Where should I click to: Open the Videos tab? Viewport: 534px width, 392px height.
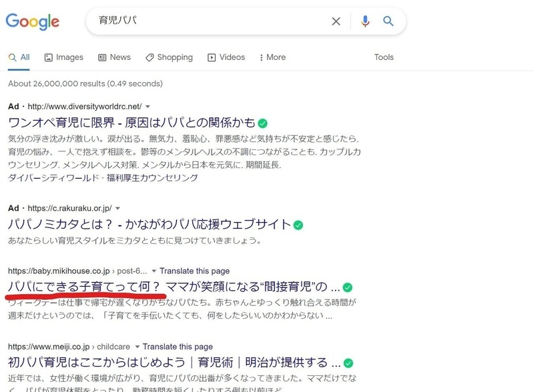(x=226, y=57)
